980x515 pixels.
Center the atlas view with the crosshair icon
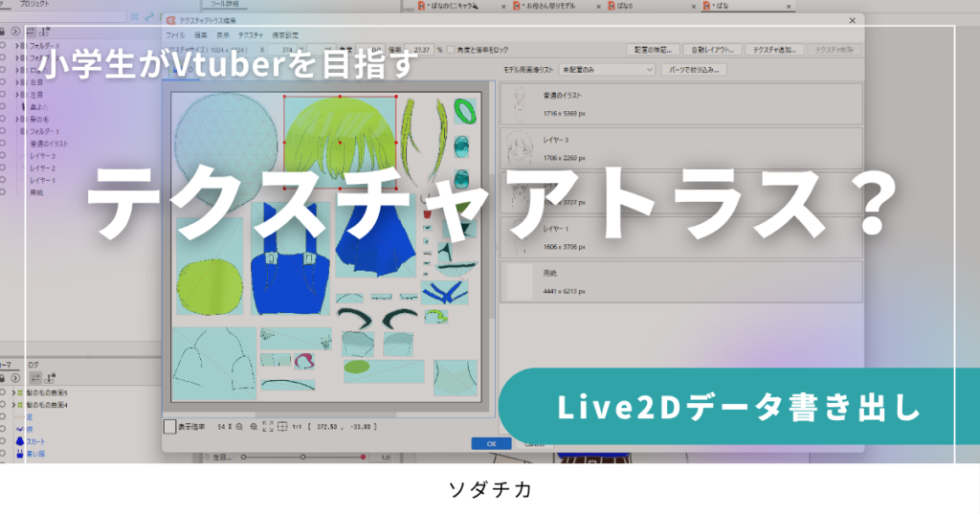pos(282,426)
